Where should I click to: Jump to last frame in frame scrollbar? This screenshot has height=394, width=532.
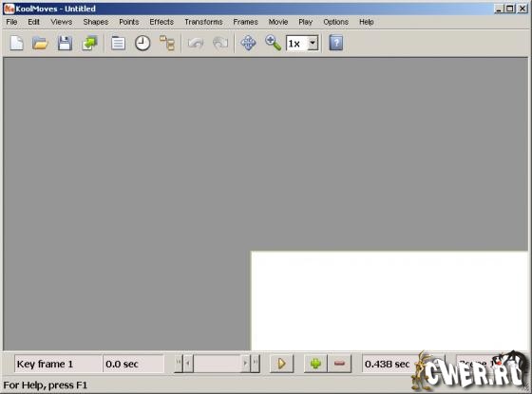coord(256,364)
